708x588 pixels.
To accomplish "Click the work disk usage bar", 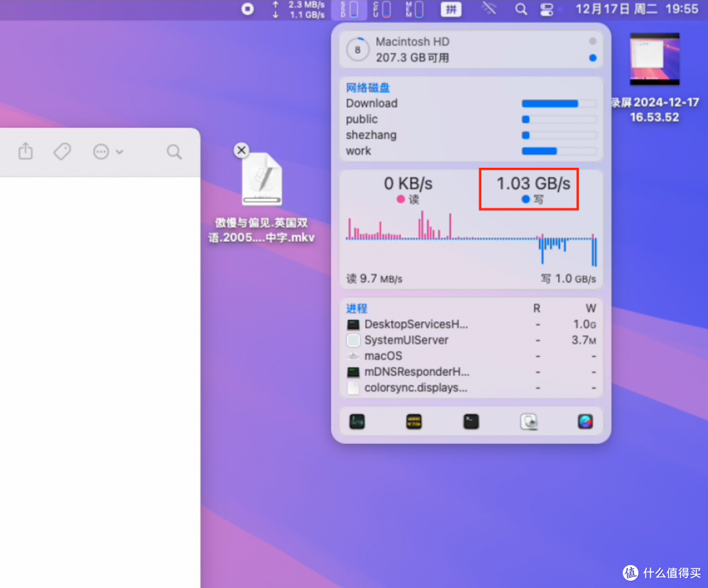I will (559, 151).
